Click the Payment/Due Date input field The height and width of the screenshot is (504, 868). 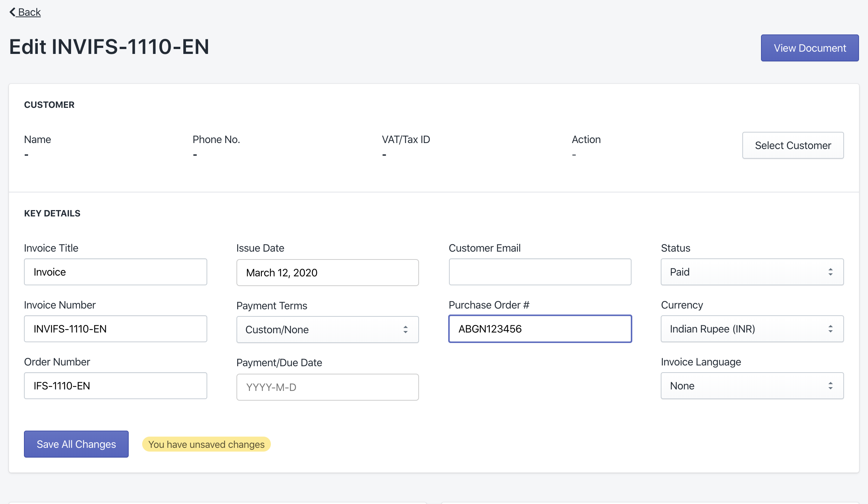[x=327, y=386]
